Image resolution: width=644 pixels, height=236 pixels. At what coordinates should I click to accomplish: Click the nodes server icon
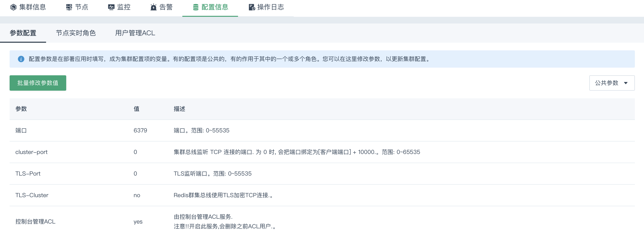69,7
